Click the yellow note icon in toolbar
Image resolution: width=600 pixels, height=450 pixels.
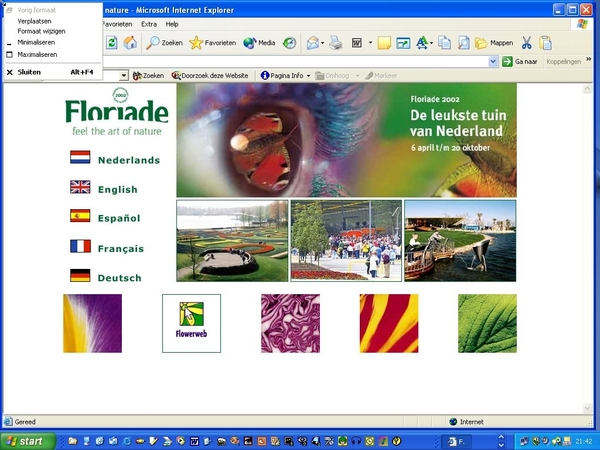point(384,43)
